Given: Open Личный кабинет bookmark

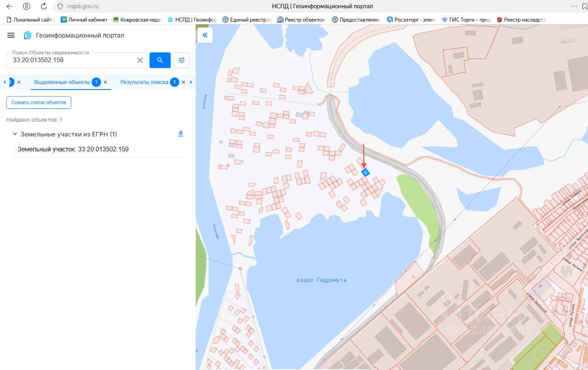Looking at the screenshot, I should tap(85, 20).
